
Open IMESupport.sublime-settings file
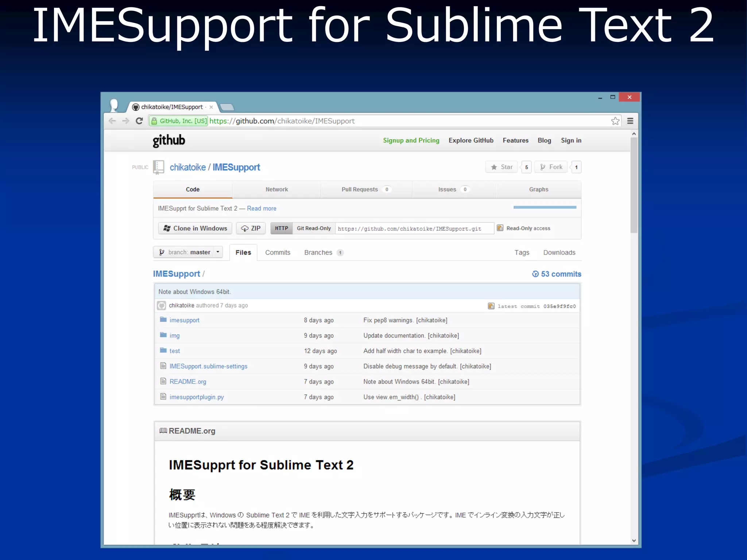[x=208, y=366]
